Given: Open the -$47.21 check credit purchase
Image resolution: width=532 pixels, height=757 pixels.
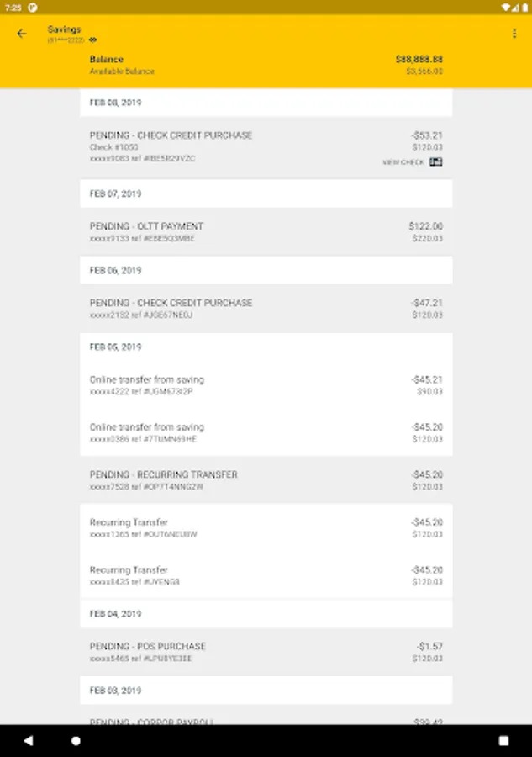Looking at the screenshot, I should [266, 309].
